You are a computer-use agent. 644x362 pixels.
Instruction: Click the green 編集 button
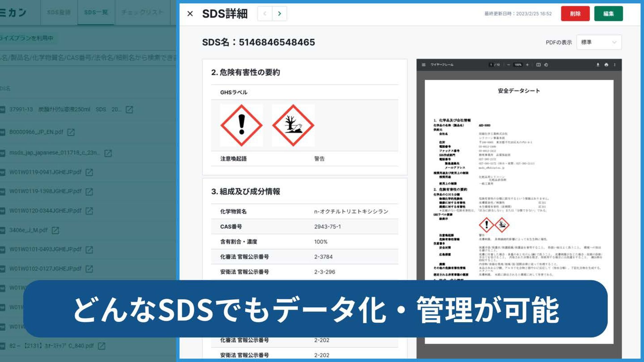point(608,14)
